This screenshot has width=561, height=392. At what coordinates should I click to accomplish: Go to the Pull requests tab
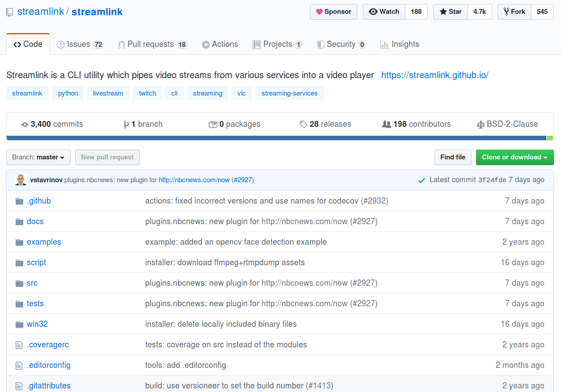point(153,44)
